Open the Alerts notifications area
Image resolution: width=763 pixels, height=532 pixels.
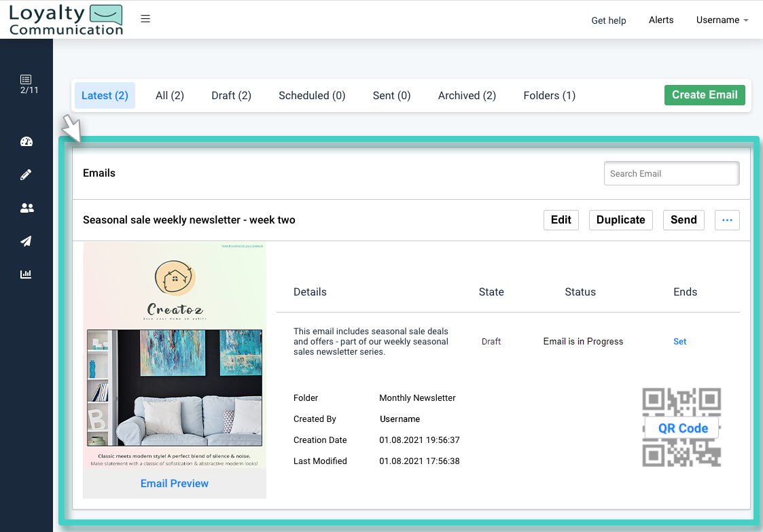660,20
